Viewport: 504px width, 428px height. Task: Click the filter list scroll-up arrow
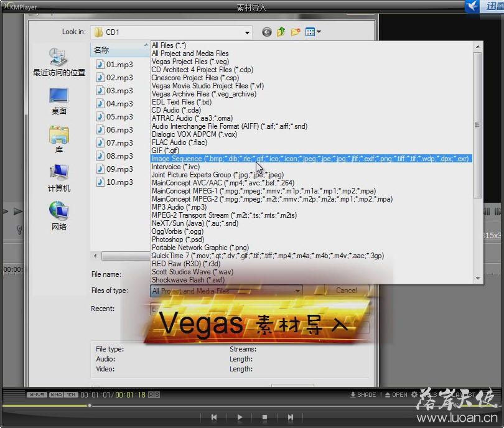(478, 47)
